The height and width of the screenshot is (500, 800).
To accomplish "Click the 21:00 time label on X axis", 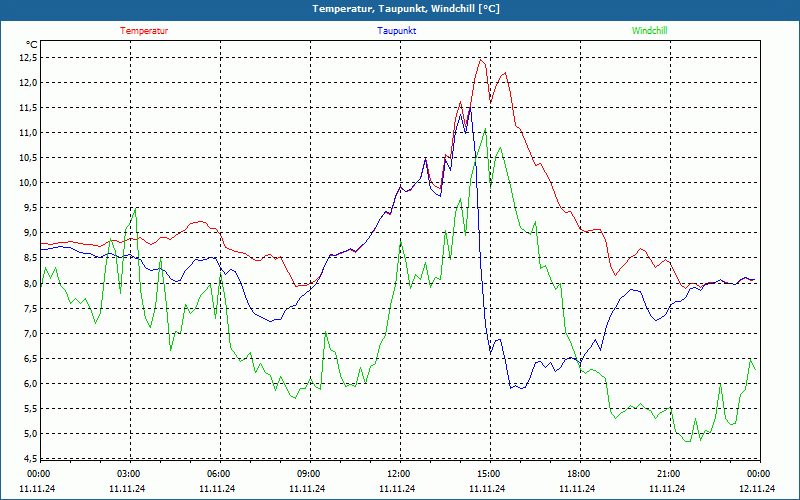I will (x=668, y=474).
